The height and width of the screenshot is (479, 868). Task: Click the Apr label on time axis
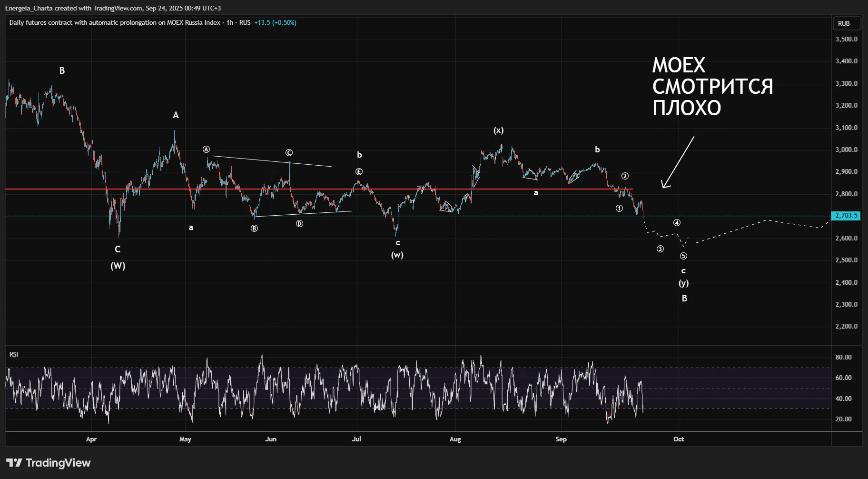point(91,439)
